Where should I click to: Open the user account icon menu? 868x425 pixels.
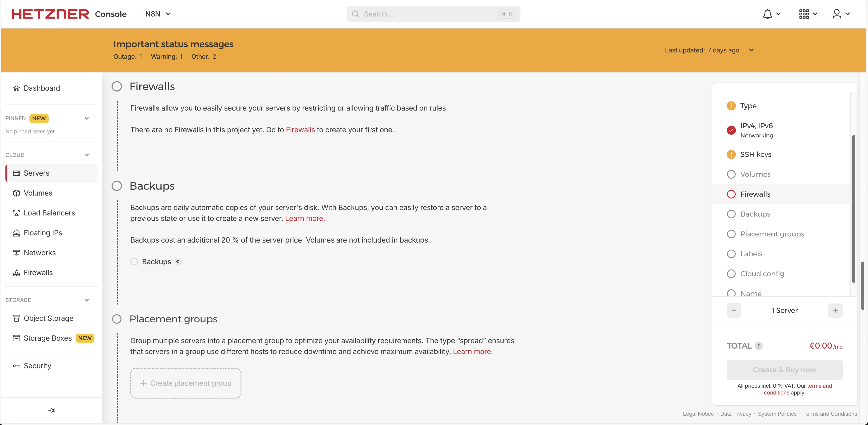[x=837, y=14]
